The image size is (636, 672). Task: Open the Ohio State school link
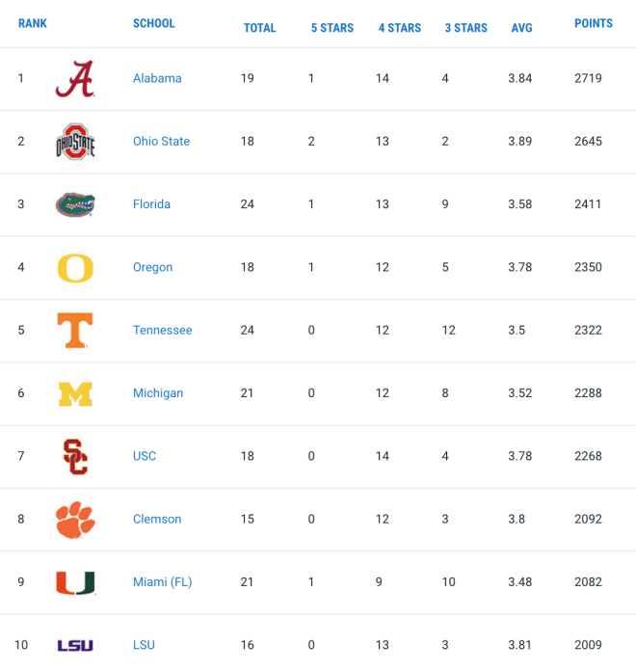pyautogui.click(x=162, y=142)
